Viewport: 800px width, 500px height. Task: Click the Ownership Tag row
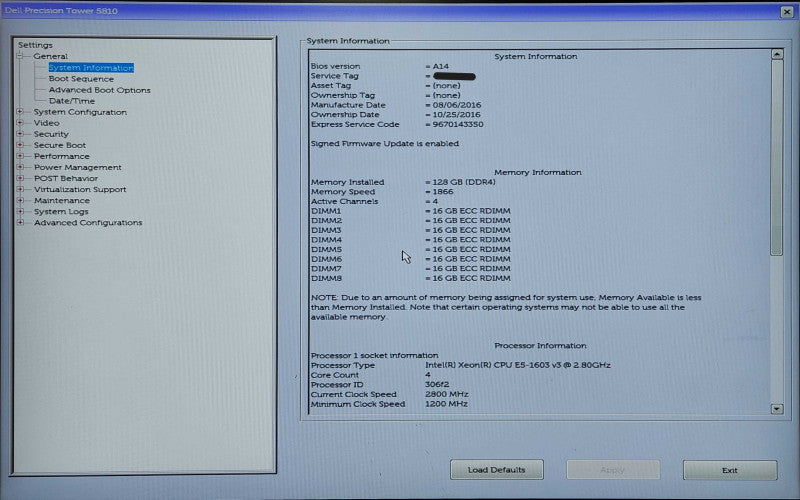pos(386,95)
